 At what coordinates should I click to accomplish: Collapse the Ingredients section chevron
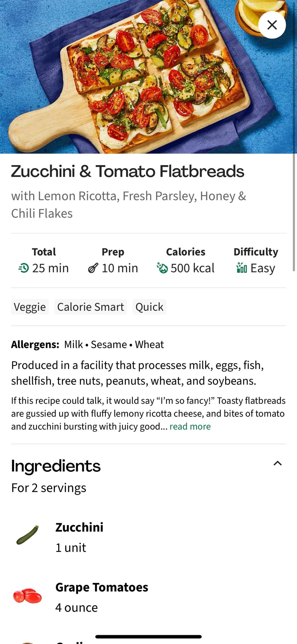(x=277, y=463)
